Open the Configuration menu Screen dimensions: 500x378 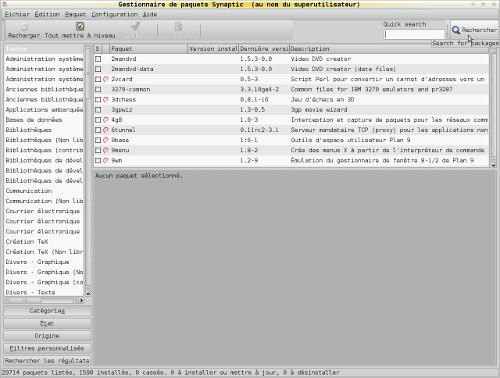point(114,14)
